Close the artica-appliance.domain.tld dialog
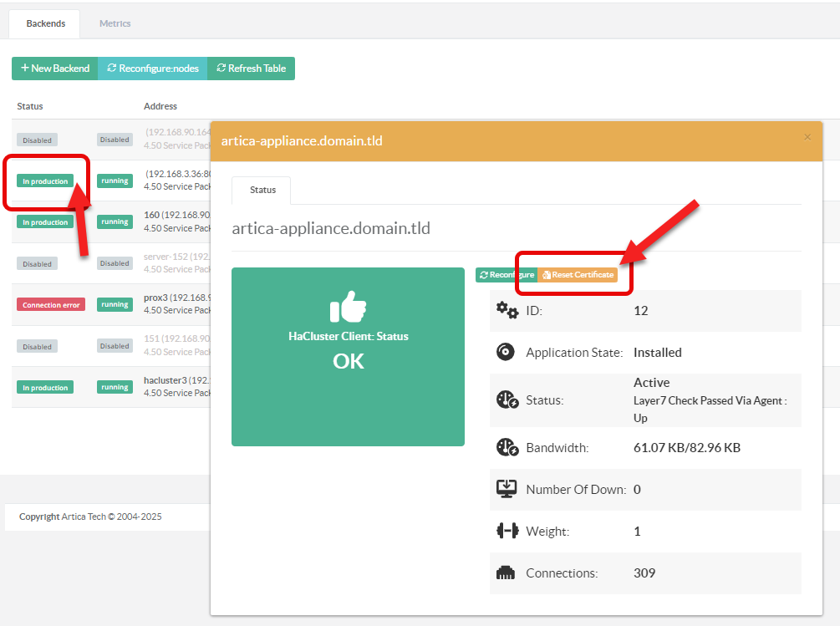This screenshot has height=626, width=840. pyautogui.click(x=807, y=137)
